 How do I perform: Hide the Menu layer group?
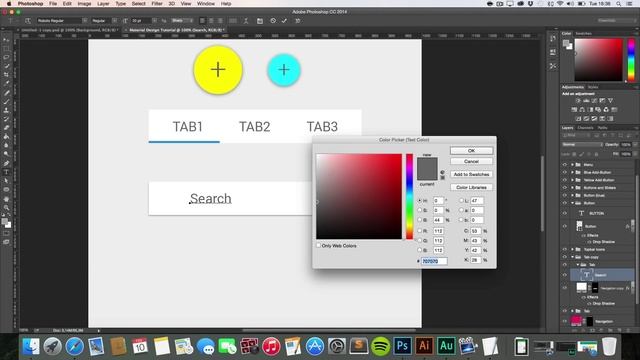[565, 164]
